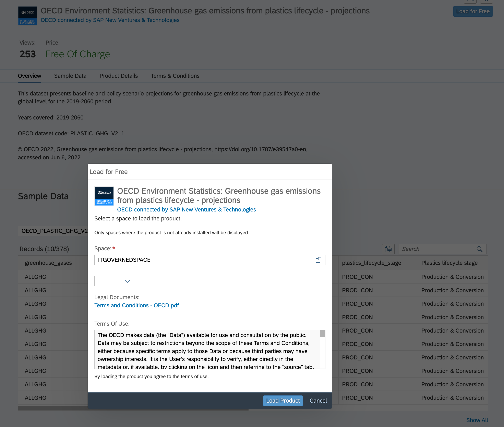The width and height of the screenshot is (504, 427).
Task: Open provider link in page header
Action: [x=110, y=20]
